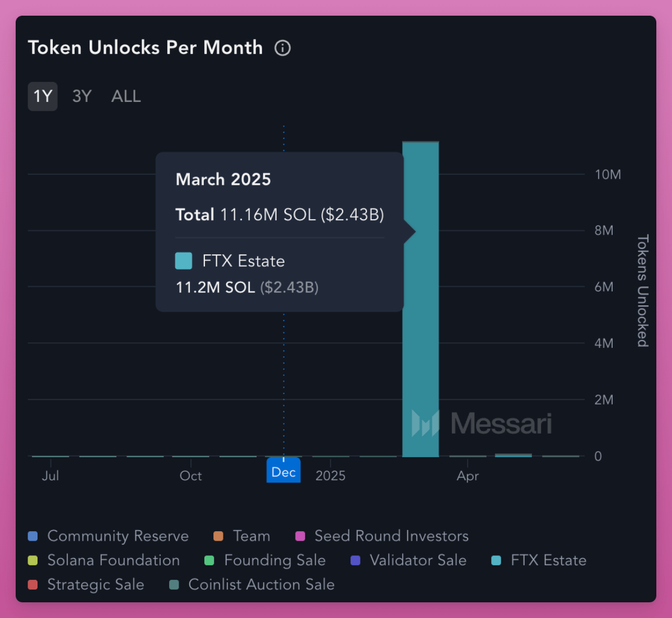Image resolution: width=672 pixels, height=618 pixels.
Task: Toggle Solana Foundation legend series
Action: 104,560
